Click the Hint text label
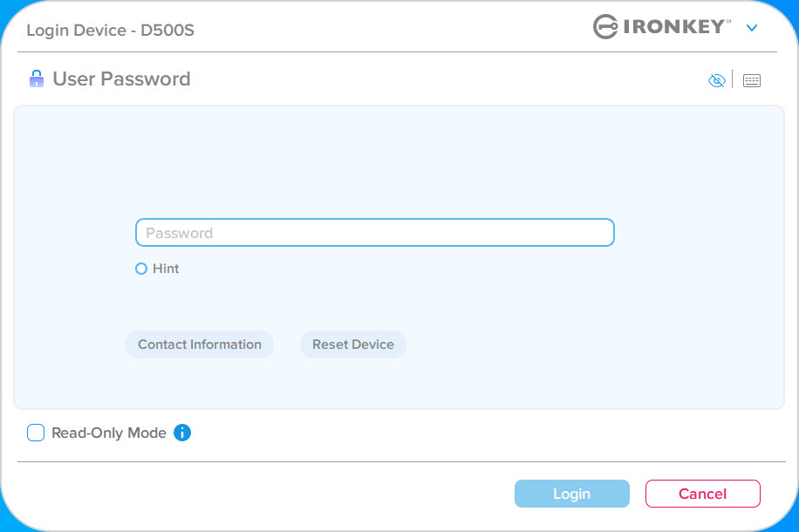The height and width of the screenshot is (532, 799). point(166,269)
